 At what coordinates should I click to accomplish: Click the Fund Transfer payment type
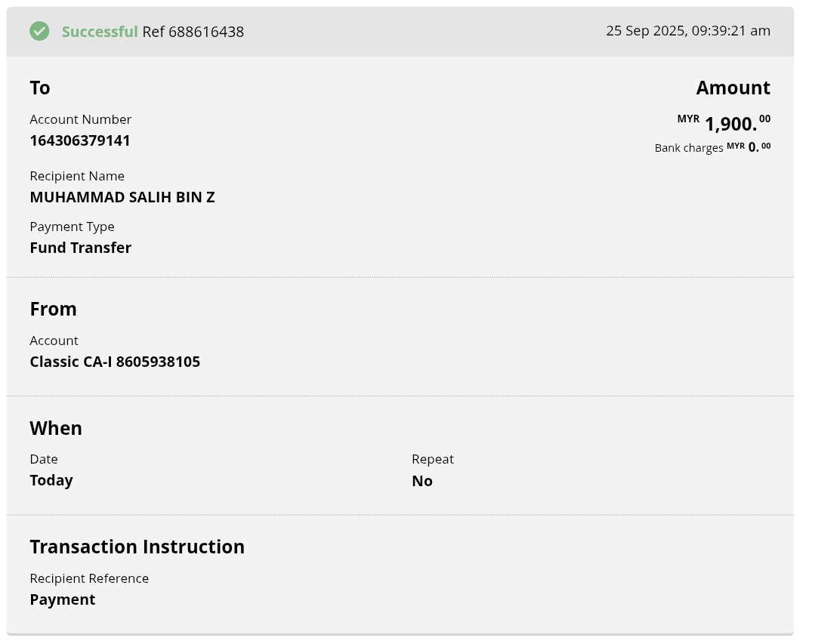pyautogui.click(x=80, y=248)
